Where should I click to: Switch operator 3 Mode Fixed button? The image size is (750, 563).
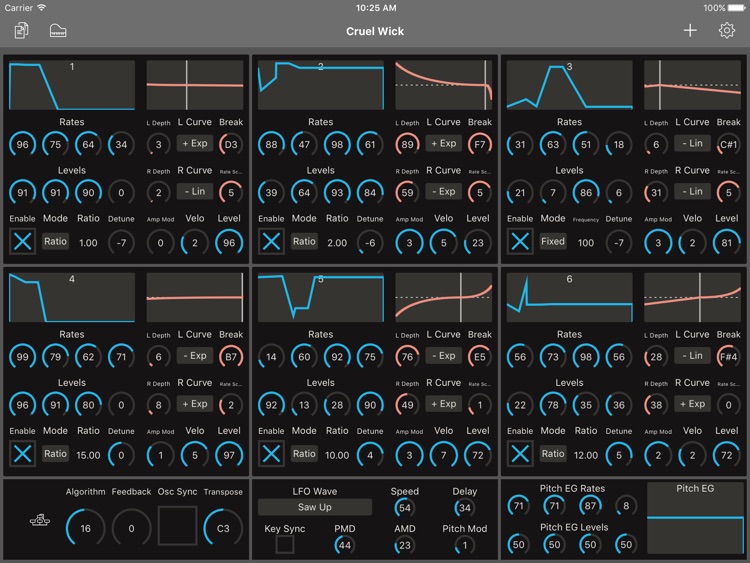pos(553,241)
